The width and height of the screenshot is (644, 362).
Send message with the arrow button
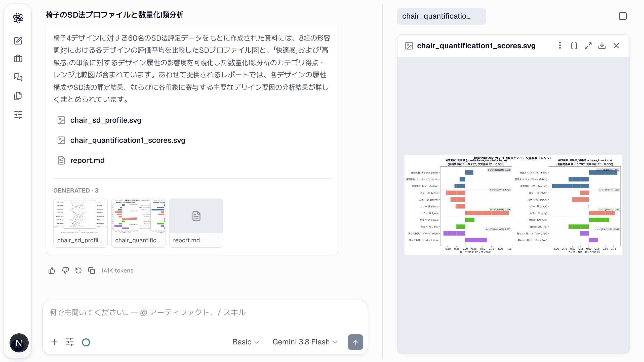pos(355,342)
